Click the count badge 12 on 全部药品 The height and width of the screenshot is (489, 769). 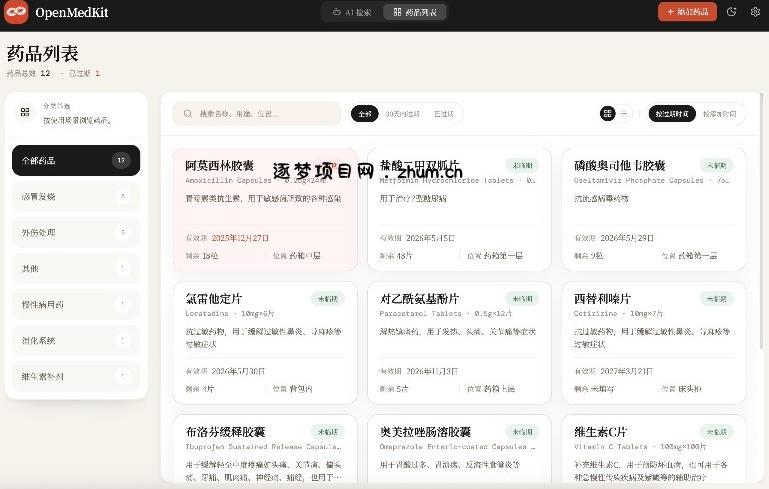tap(121, 160)
